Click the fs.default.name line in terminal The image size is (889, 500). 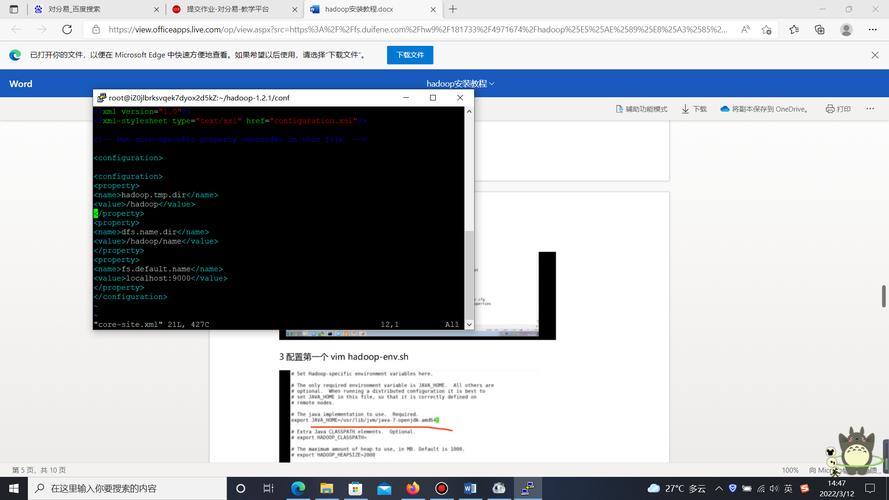coord(158,269)
